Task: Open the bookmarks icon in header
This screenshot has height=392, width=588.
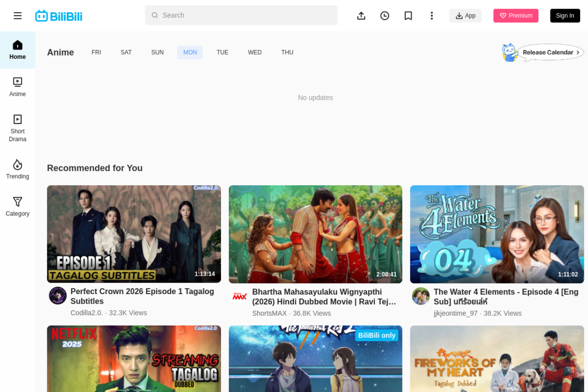Action: coord(408,16)
